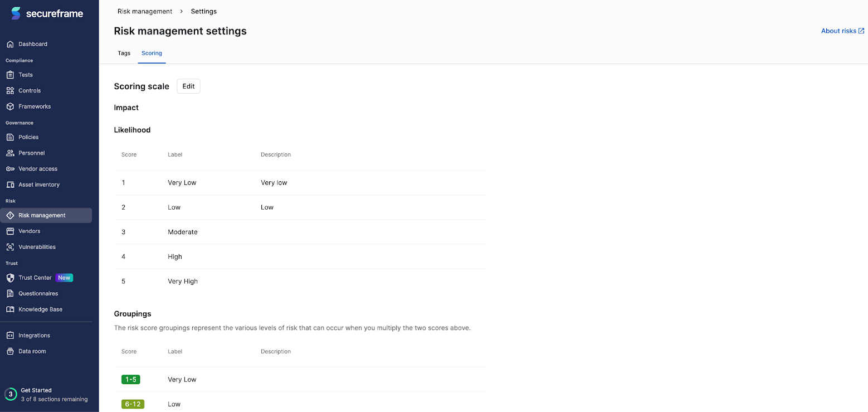Click the green 1-5 score badge
The image size is (868, 412).
(131, 380)
